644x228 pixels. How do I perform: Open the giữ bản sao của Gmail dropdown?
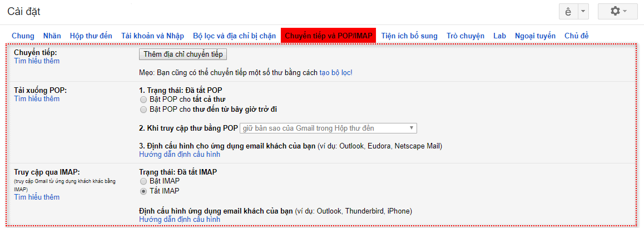[328, 128]
